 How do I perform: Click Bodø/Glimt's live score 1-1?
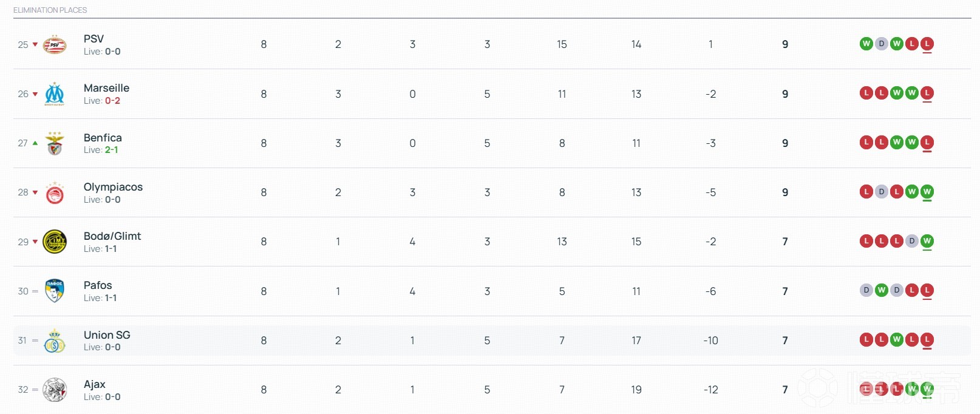tap(111, 249)
